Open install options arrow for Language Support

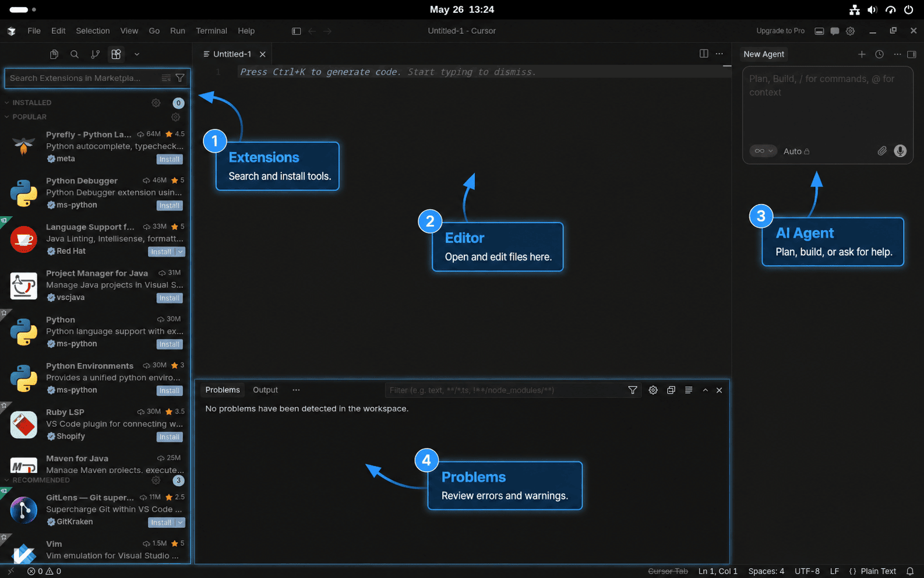click(x=181, y=252)
